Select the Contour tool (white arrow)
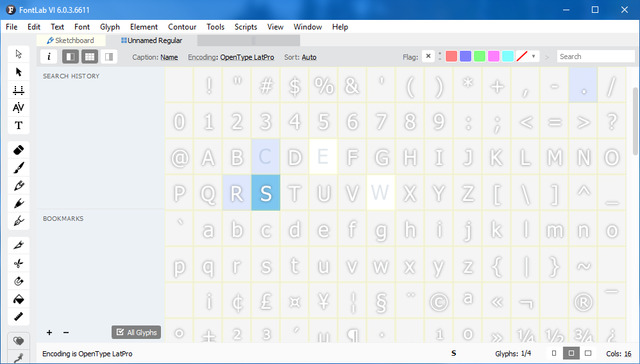This screenshot has width=640, height=364. [18, 54]
